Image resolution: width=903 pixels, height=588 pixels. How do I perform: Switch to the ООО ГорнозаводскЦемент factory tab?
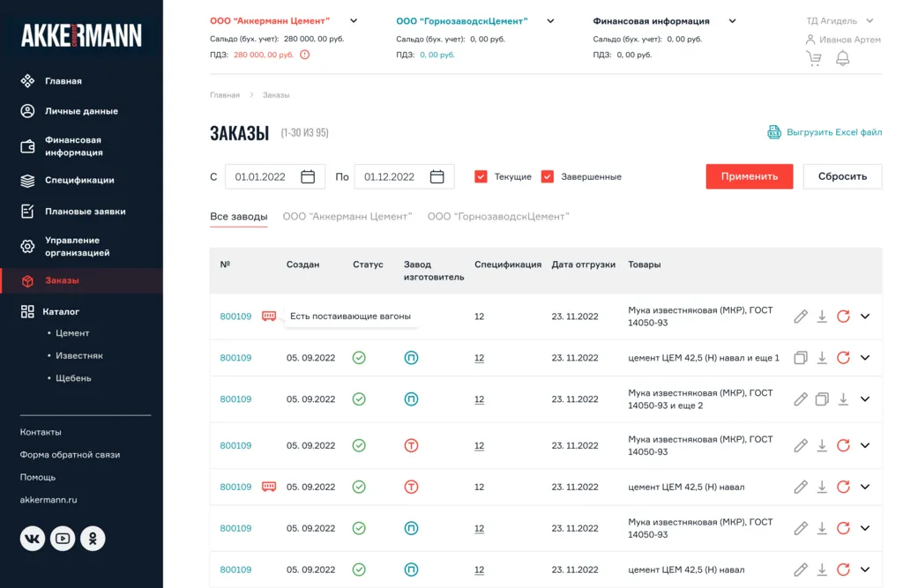(498, 215)
